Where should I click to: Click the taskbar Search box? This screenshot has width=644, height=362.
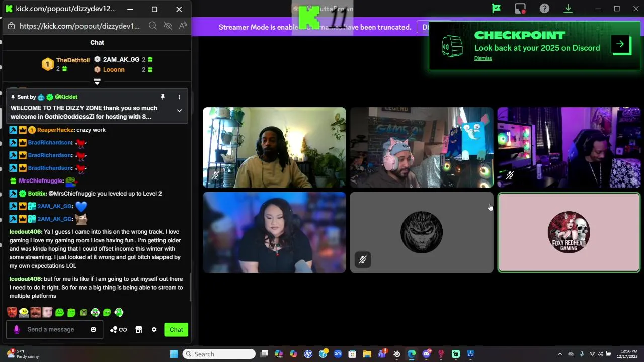[219, 354]
